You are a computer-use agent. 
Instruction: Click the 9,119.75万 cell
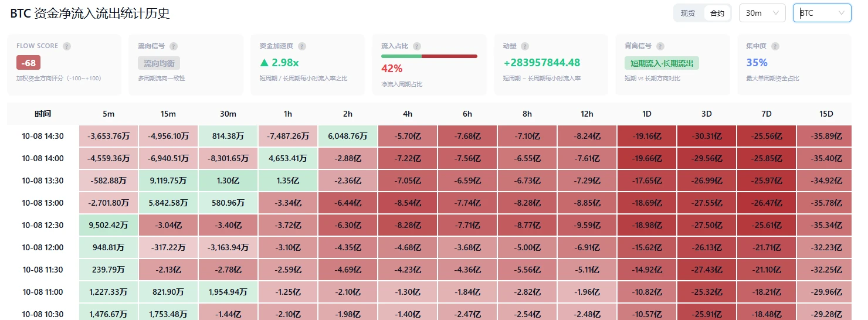tap(168, 181)
